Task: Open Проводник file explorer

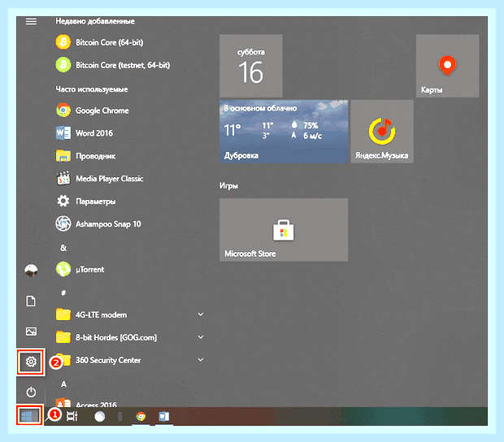Action: tap(86, 156)
